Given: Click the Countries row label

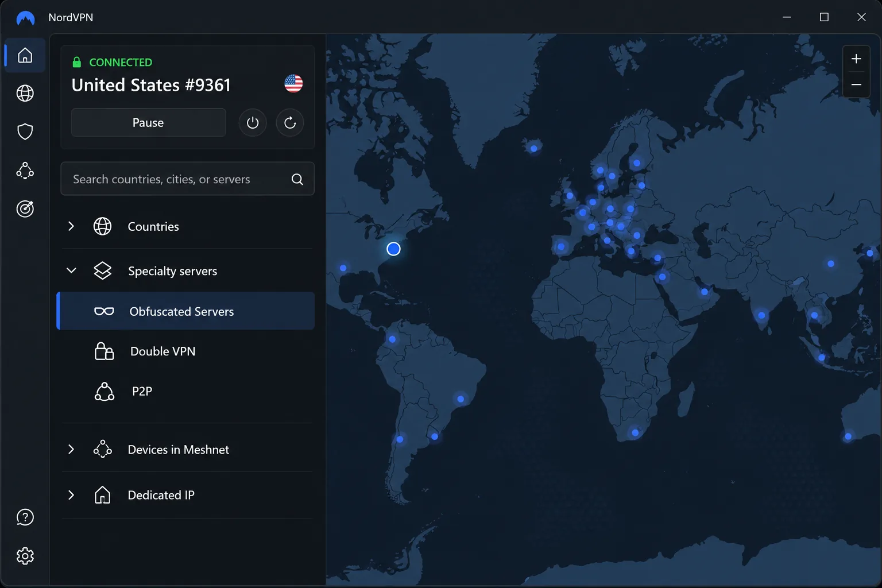Looking at the screenshot, I should tap(153, 226).
